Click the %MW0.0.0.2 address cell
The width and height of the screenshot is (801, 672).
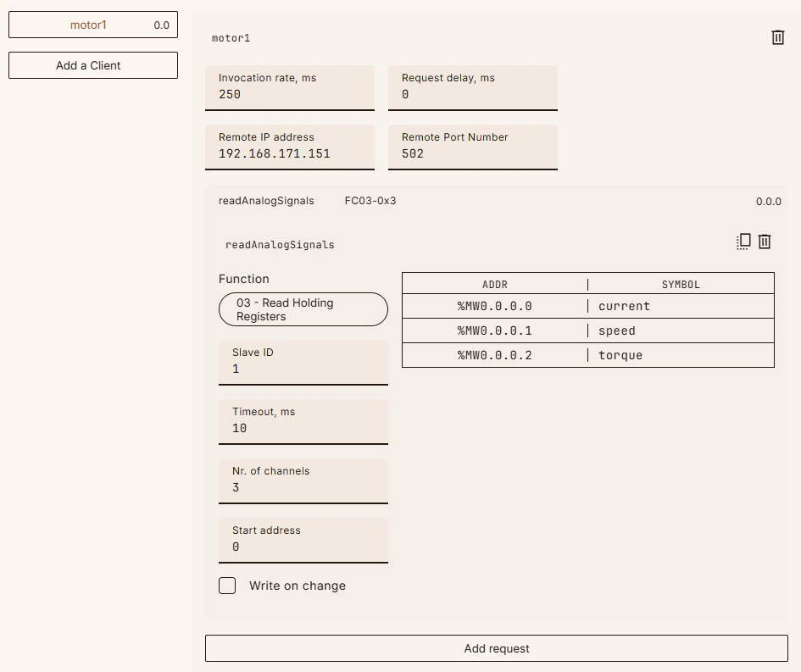[x=494, y=355]
